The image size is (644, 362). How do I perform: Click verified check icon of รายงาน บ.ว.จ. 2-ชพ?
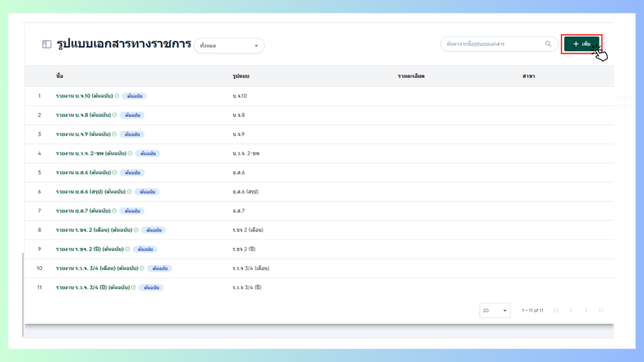point(130,153)
